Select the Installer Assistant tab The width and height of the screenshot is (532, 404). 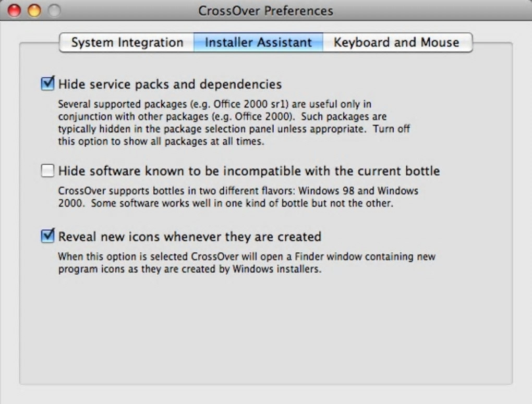pyautogui.click(x=258, y=43)
